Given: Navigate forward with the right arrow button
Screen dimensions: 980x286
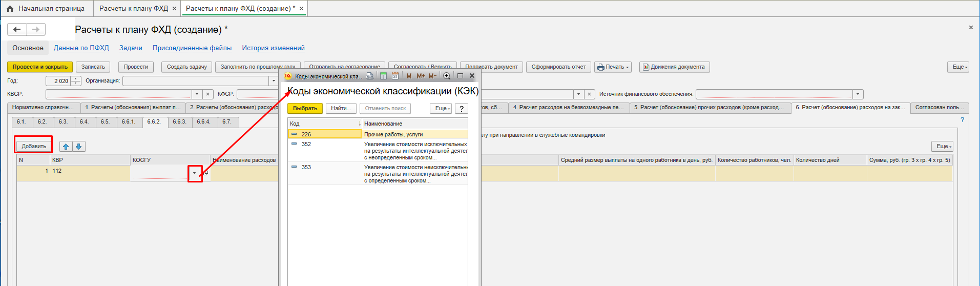Looking at the screenshot, I should coord(36,29).
